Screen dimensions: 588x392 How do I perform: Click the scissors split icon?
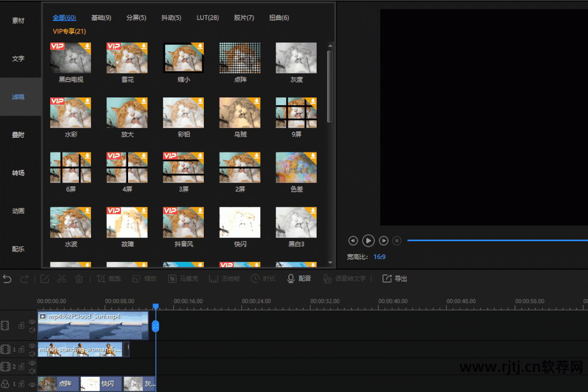[x=62, y=279]
